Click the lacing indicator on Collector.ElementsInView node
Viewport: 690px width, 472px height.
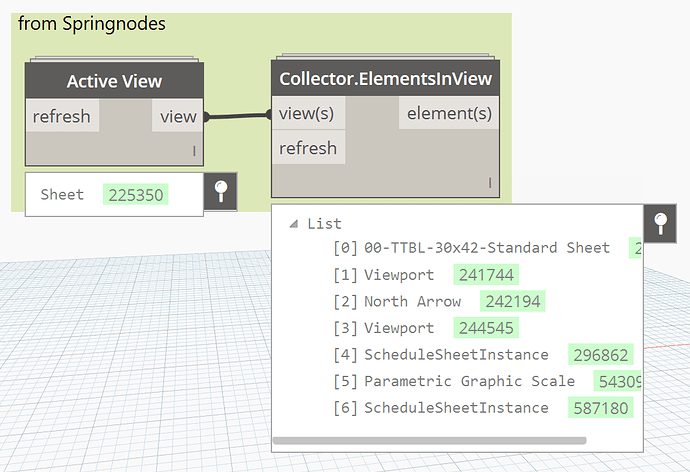pyautogui.click(x=490, y=183)
